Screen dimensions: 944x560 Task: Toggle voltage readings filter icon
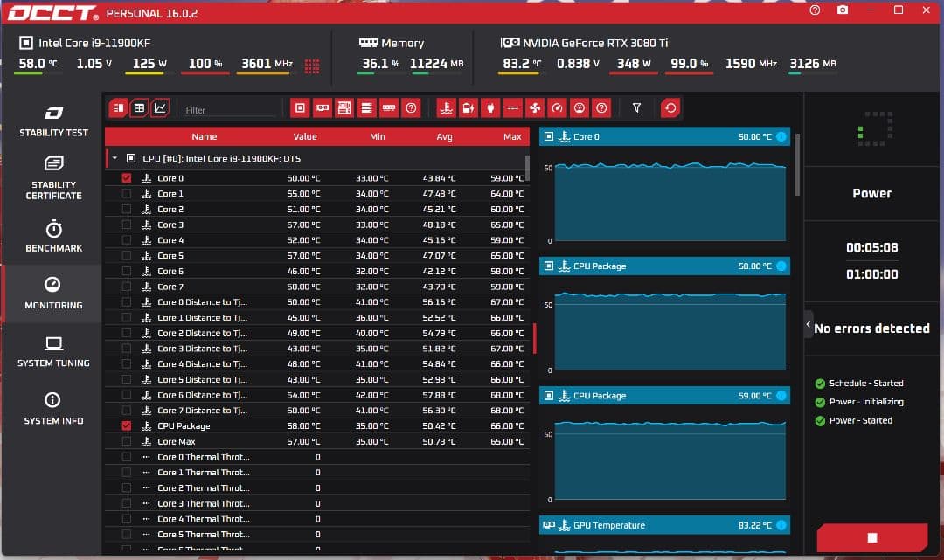pos(469,108)
